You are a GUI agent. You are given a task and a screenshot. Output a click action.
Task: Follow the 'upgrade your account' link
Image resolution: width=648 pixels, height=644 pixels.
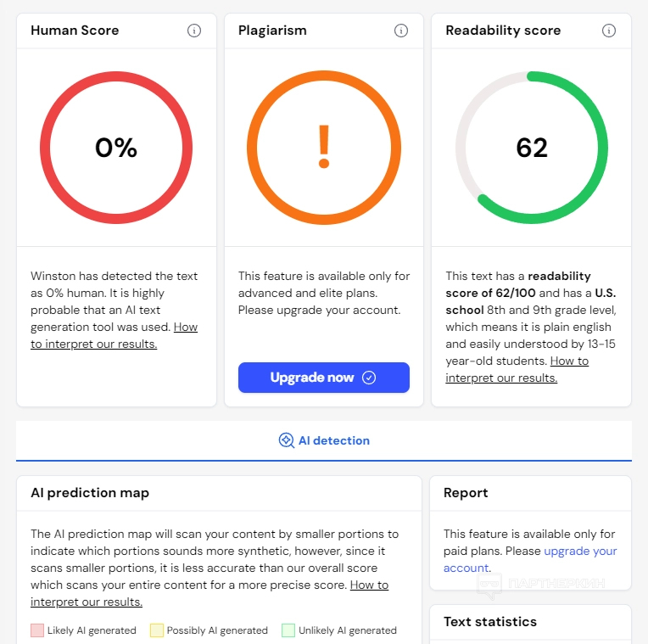pyautogui.click(x=579, y=552)
